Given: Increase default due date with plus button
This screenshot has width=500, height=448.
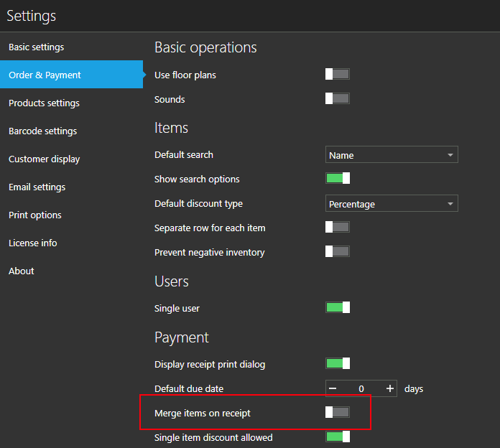Looking at the screenshot, I should coord(389,388).
